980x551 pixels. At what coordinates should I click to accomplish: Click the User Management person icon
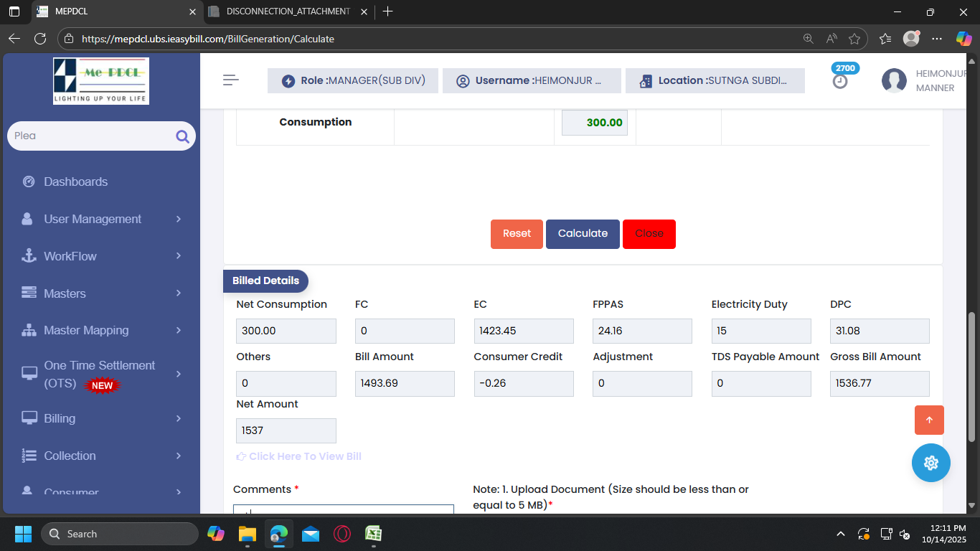click(27, 219)
